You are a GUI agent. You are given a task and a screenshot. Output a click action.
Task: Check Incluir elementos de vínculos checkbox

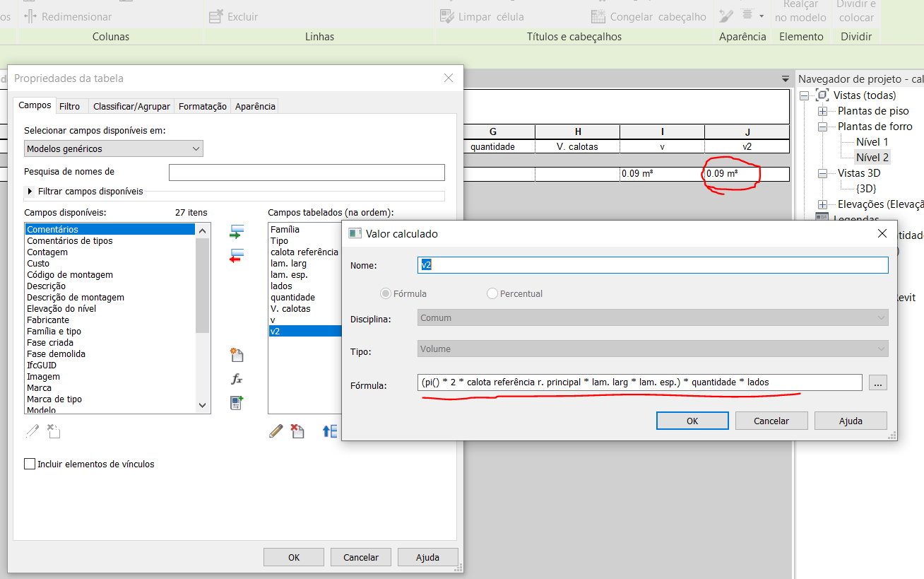(30, 464)
